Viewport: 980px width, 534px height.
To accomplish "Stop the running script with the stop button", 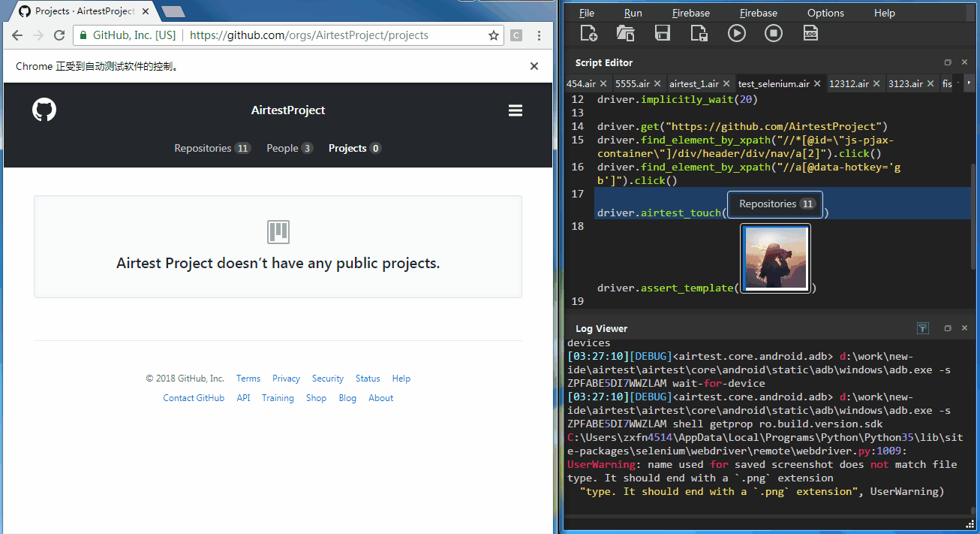I will click(x=774, y=33).
